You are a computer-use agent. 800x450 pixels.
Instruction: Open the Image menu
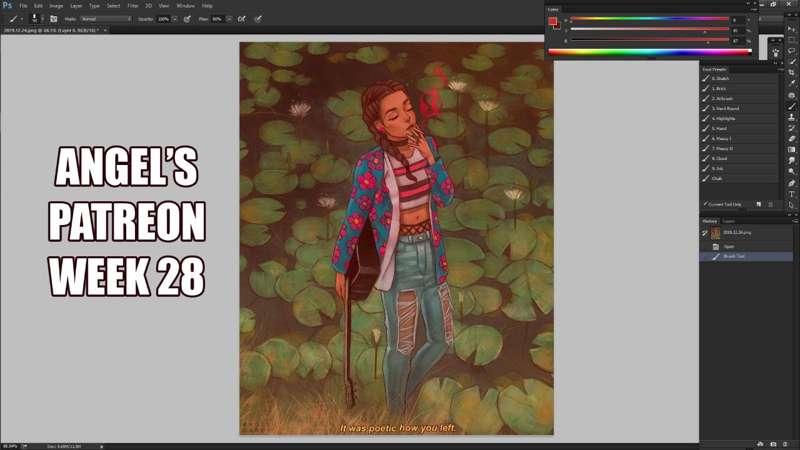56,6
